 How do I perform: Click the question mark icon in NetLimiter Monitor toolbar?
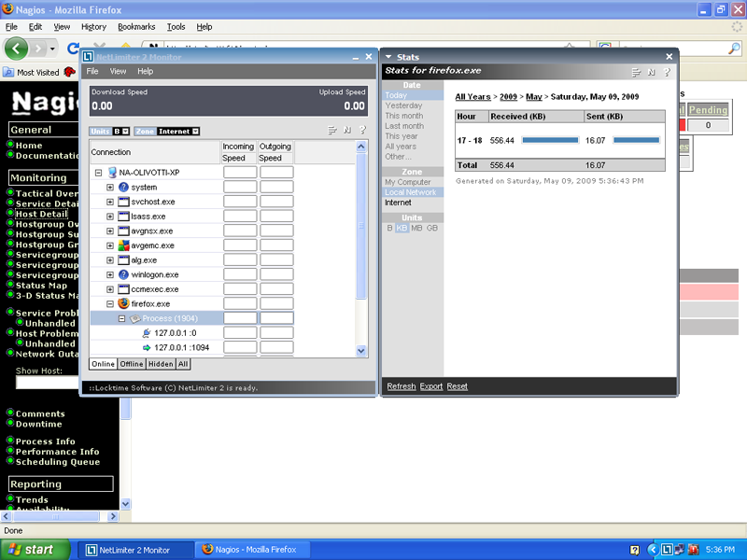click(362, 130)
